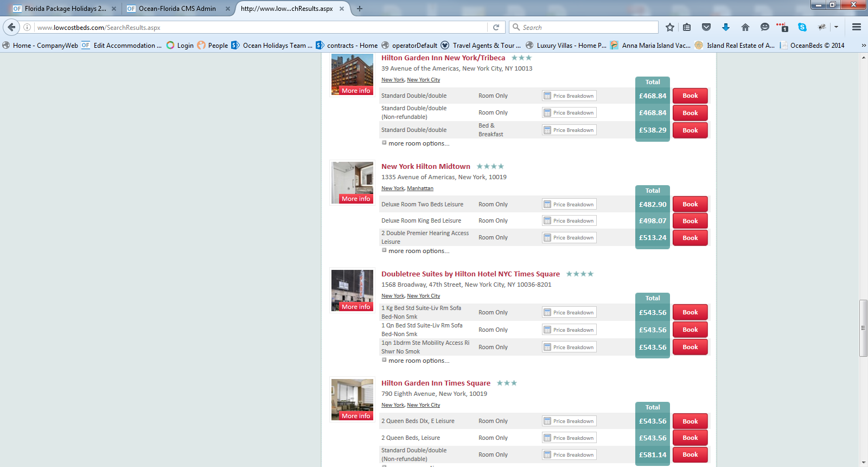Viewport: 868px width, 467px height.
Task: View Price Breakdown for 2 Queen Beds, Leisure
Action: pyautogui.click(x=569, y=438)
